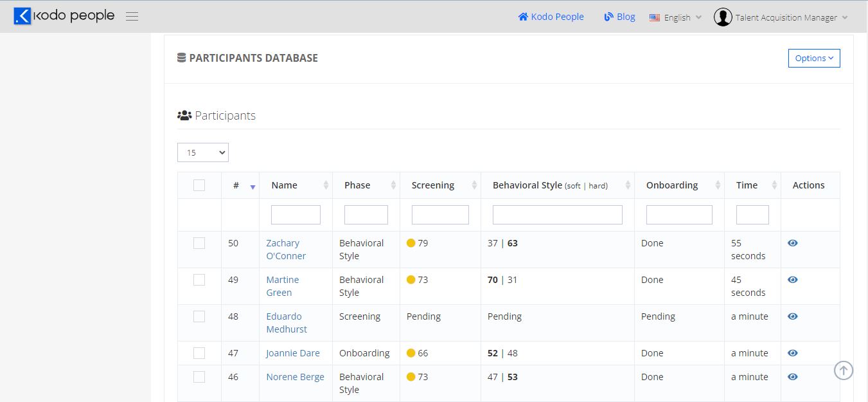This screenshot has height=402, width=868.
Task: Open the page size selector showing 15
Action: [x=202, y=152]
